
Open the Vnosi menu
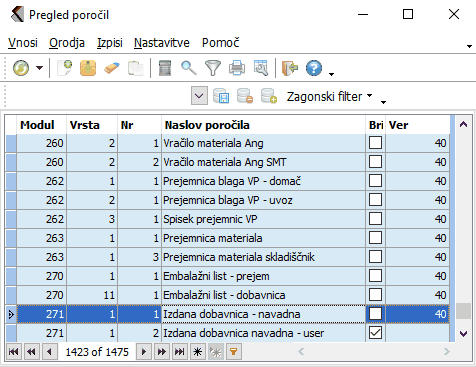pos(23,43)
